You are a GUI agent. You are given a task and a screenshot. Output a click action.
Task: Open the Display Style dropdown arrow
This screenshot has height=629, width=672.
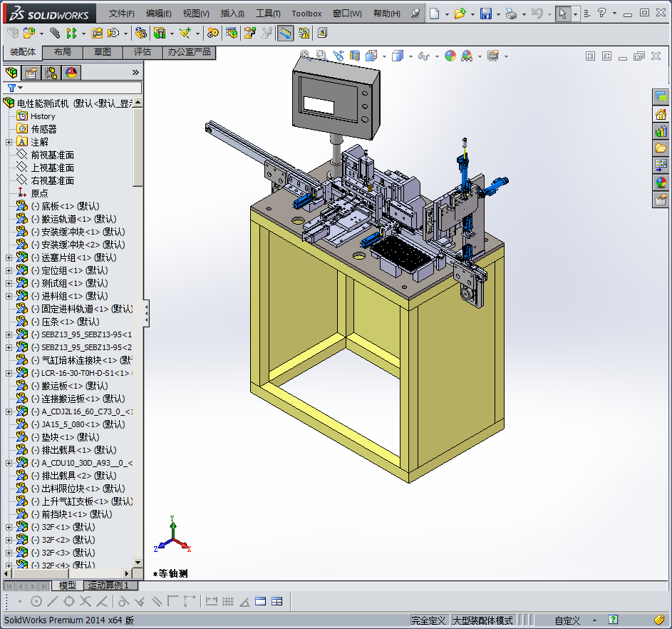click(x=410, y=56)
